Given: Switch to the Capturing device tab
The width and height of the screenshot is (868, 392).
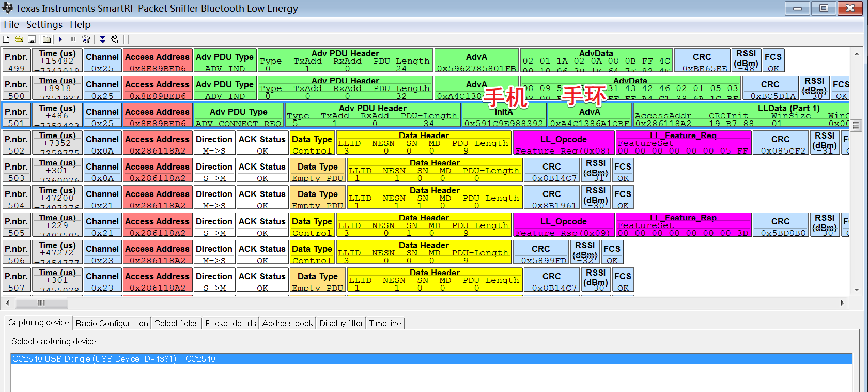Looking at the screenshot, I should pyautogui.click(x=39, y=323).
